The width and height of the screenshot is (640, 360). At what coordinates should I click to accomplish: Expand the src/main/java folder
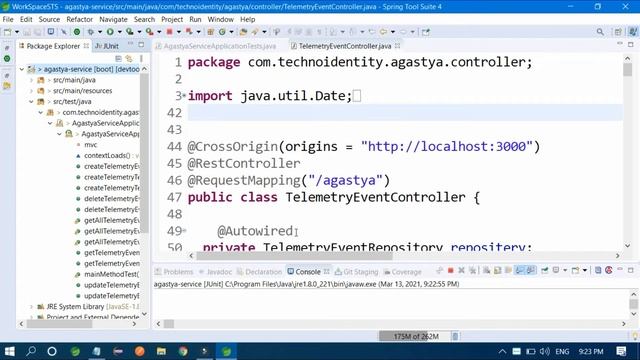point(31,80)
